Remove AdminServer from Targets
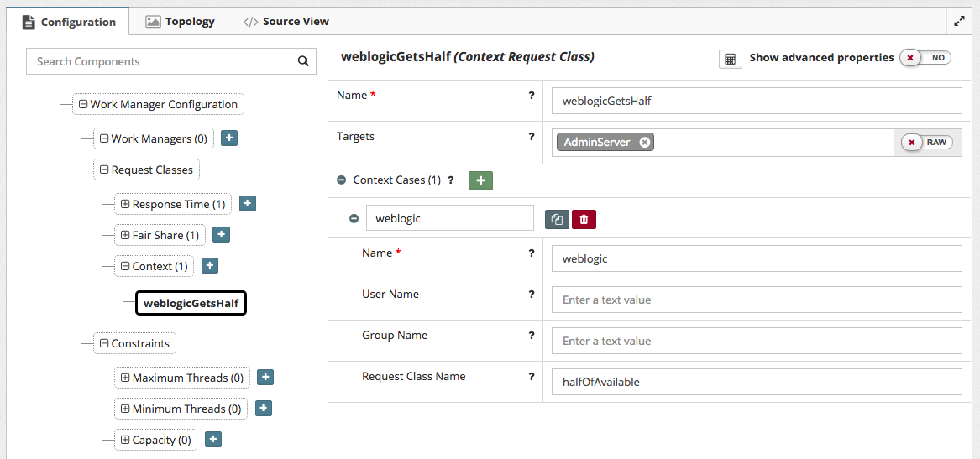980x459 pixels. (x=644, y=143)
